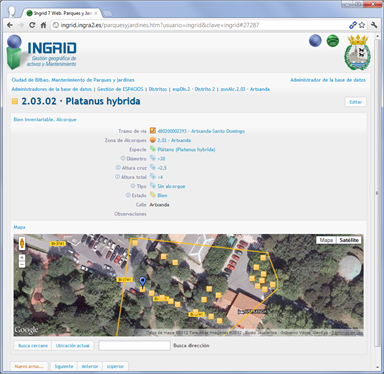Click the Busca dirección input field
Viewport: 384px width, 374px height.
tap(134, 346)
